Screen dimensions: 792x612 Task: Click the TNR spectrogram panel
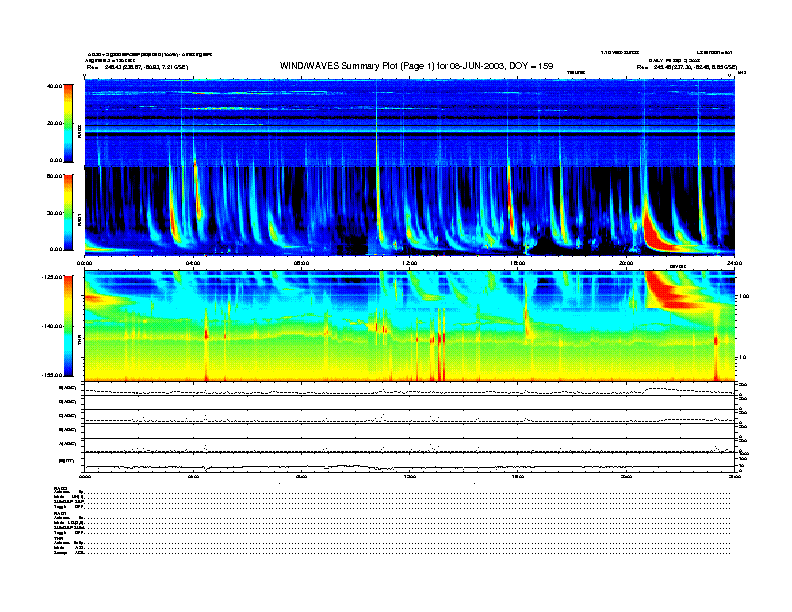(410, 326)
